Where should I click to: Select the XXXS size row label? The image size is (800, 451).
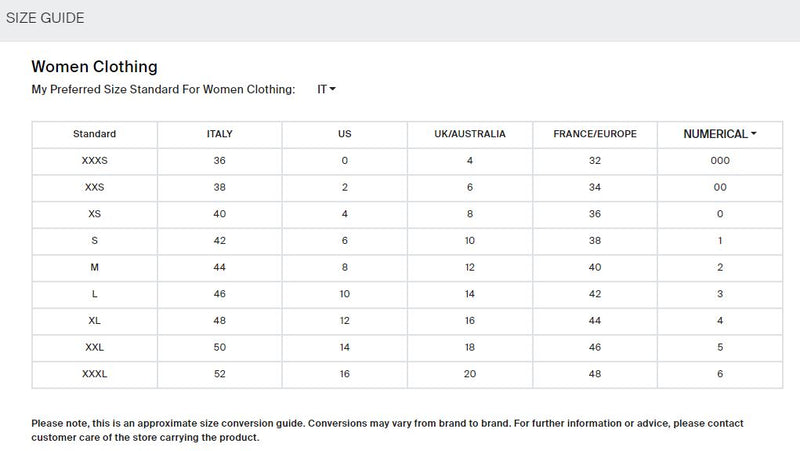tap(95, 161)
